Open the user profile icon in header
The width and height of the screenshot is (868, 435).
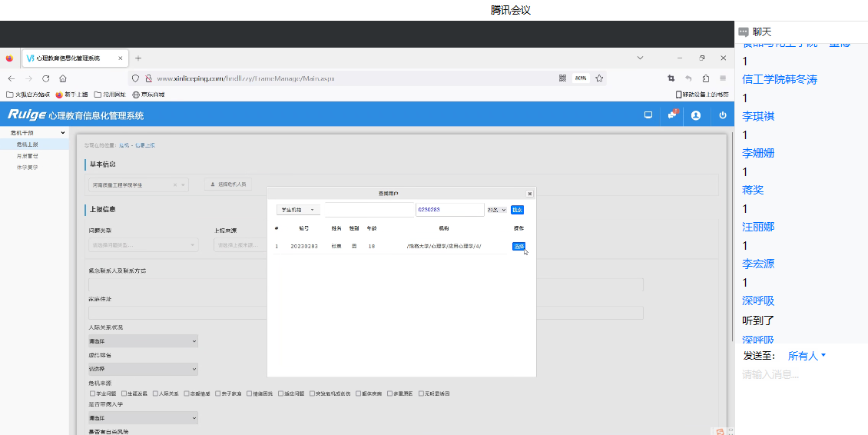coord(696,115)
